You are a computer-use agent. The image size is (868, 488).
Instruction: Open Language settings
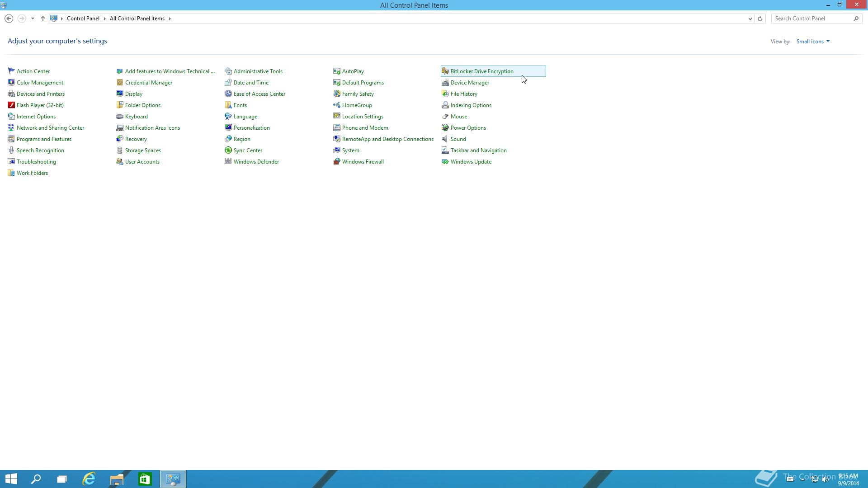coord(245,116)
